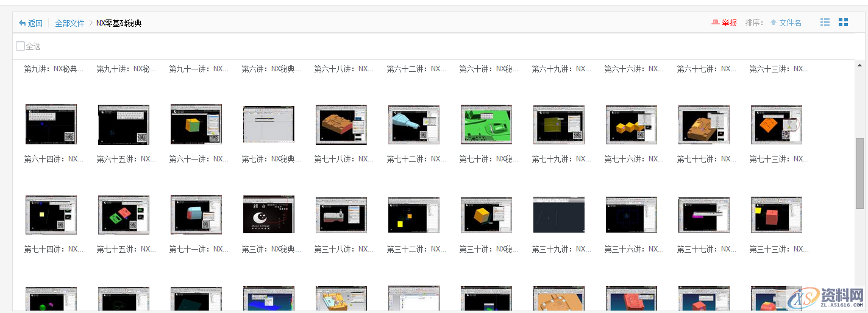Viewport: 868px width, 313px height.
Task: Click the file name 第六十一讲：NX…
Action: (199, 159)
